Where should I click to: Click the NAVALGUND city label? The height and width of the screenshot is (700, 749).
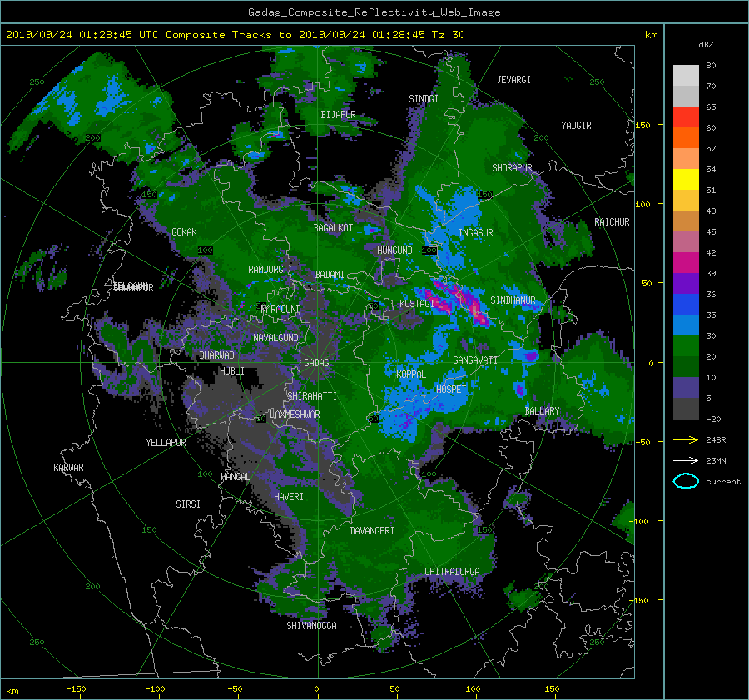tap(275, 338)
